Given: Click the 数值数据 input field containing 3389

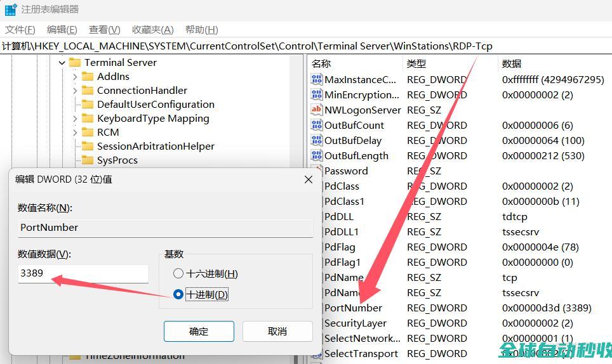Looking at the screenshot, I should [x=83, y=274].
